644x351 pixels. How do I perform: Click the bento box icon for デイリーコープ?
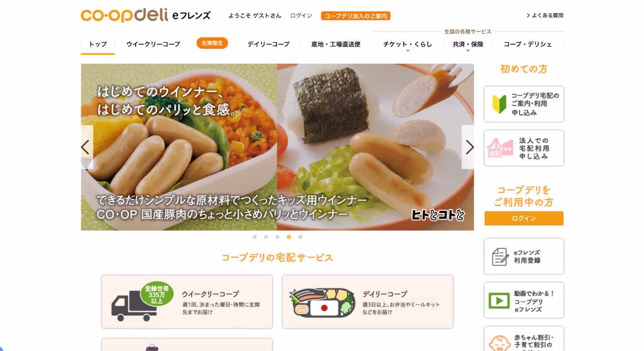pyautogui.click(x=322, y=303)
